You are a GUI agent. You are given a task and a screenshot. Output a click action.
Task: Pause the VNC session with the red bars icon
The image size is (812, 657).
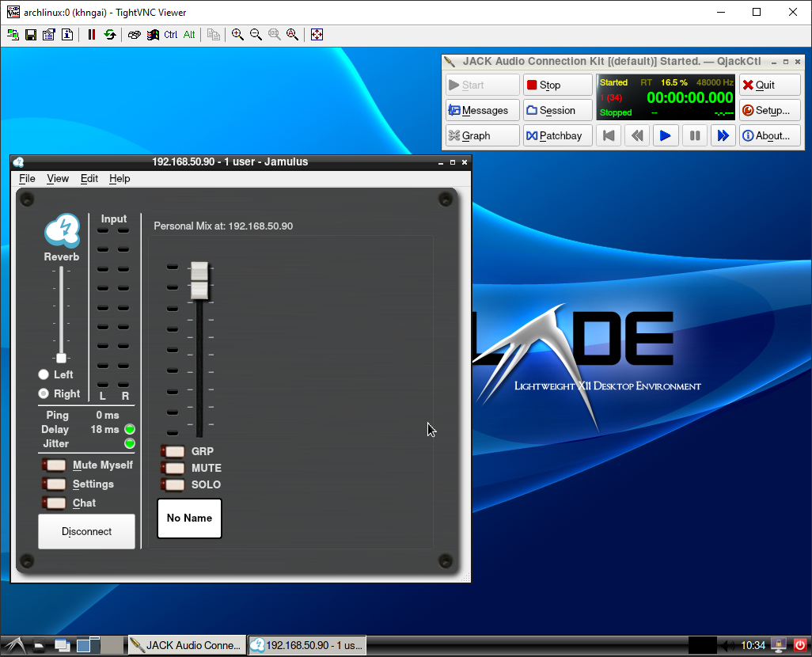pyautogui.click(x=92, y=35)
